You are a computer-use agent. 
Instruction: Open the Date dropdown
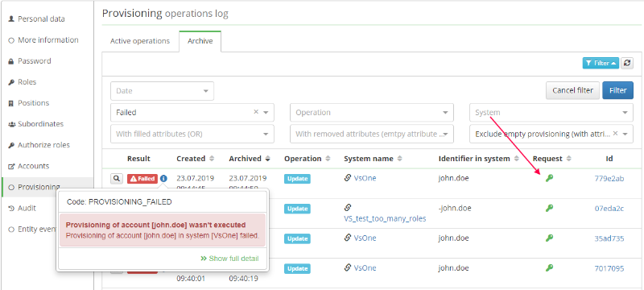click(x=163, y=91)
